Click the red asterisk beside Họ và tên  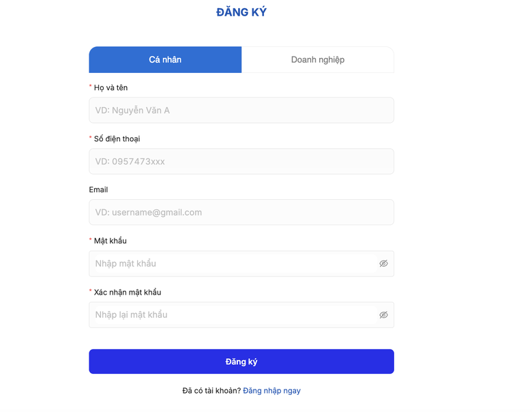91,87
